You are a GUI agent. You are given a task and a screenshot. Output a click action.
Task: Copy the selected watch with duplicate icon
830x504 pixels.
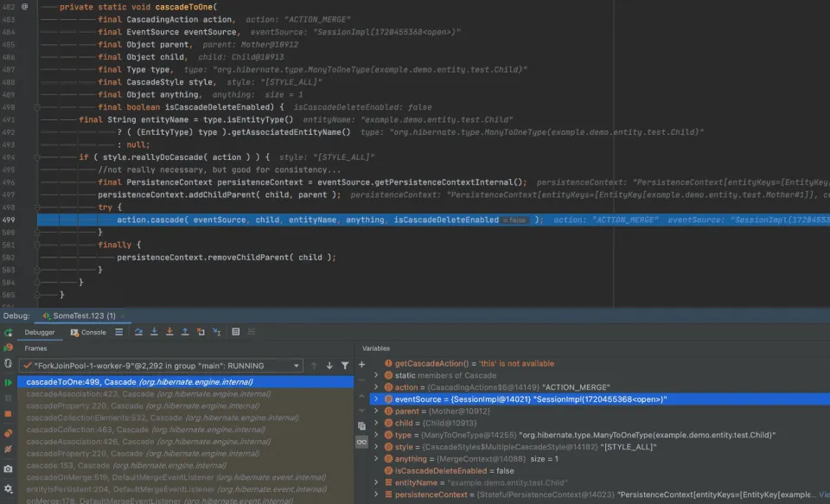(361, 425)
